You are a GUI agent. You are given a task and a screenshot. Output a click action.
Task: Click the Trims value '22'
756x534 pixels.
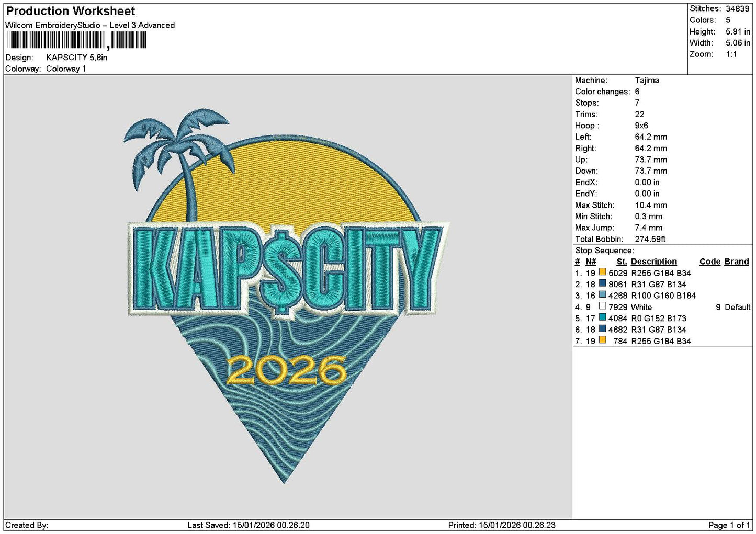pyautogui.click(x=639, y=115)
